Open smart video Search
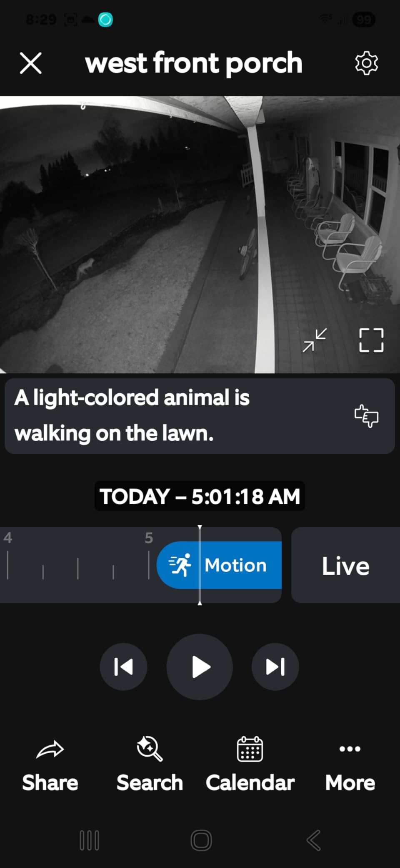 [x=150, y=766]
